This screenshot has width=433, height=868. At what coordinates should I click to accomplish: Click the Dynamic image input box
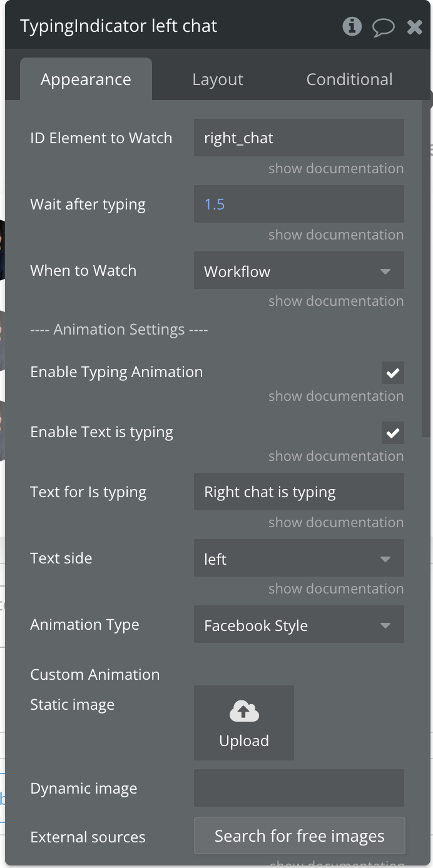(x=299, y=788)
